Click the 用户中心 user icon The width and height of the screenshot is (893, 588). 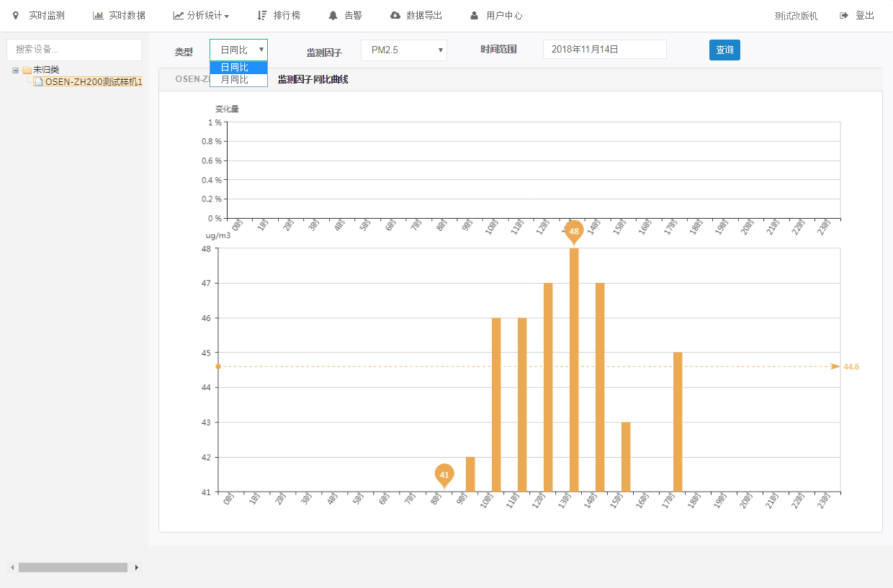(474, 15)
